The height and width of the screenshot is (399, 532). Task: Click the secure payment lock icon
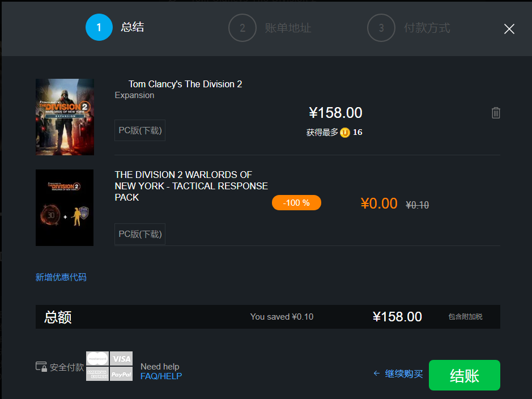[x=41, y=367]
